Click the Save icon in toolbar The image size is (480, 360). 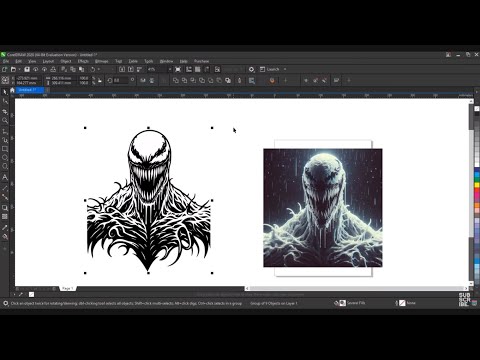pyautogui.click(x=27, y=69)
